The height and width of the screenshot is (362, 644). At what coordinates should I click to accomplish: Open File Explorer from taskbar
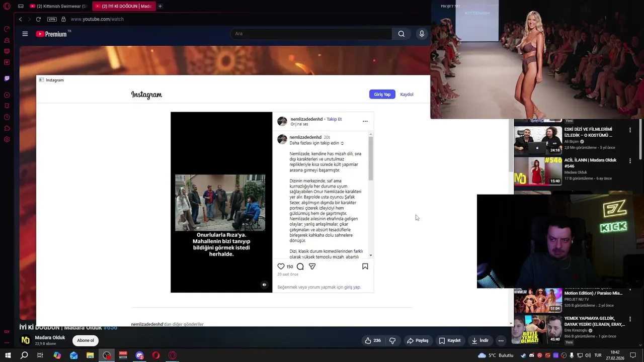[x=90, y=355]
